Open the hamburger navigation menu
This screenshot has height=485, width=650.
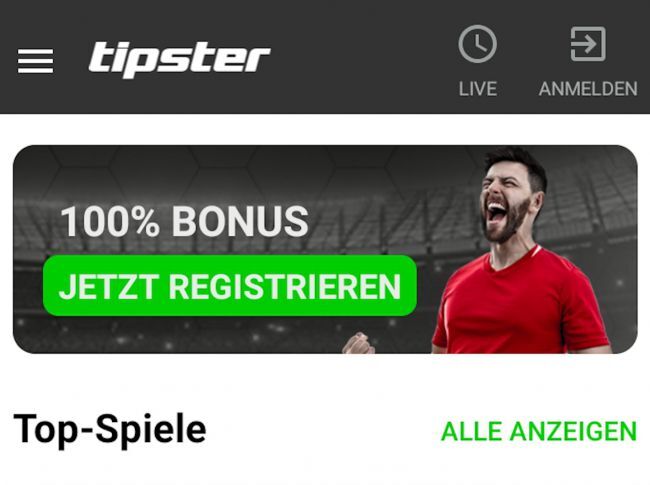(x=35, y=61)
